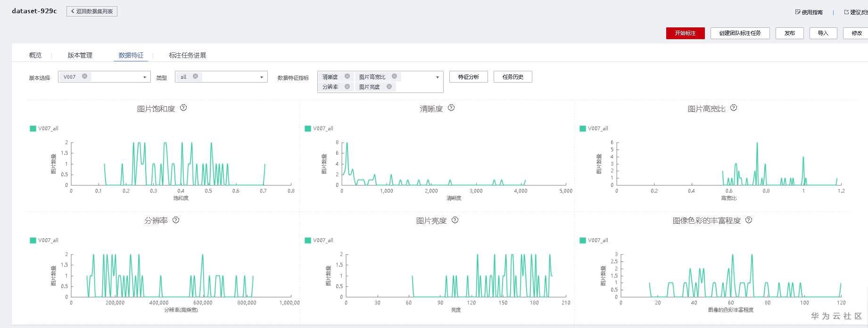This screenshot has height=328, width=868.
Task: Remove the 分辨率 metric tag
Action: point(347,86)
